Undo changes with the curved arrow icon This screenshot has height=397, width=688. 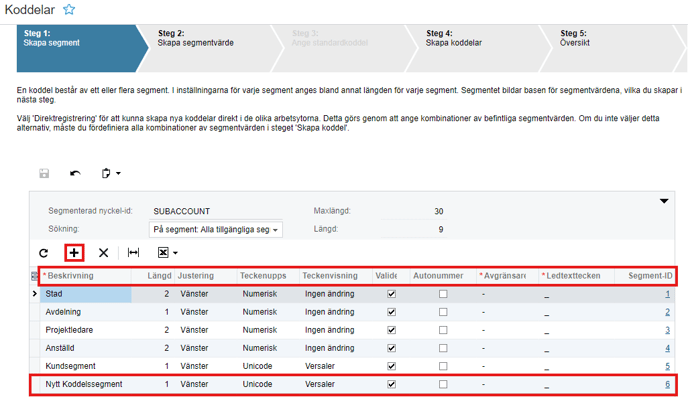point(75,173)
